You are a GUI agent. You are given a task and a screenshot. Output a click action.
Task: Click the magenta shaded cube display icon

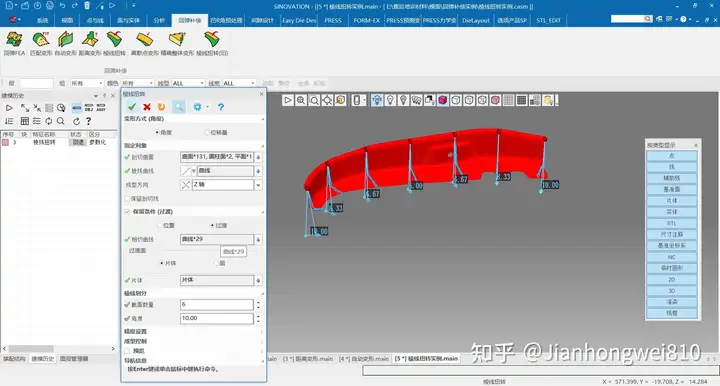(x=443, y=100)
